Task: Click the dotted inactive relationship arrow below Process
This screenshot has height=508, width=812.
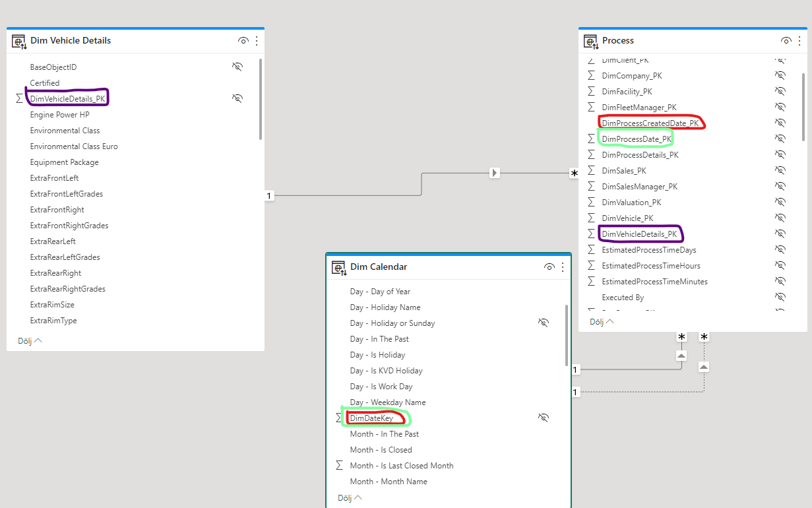Action: pos(704,365)
